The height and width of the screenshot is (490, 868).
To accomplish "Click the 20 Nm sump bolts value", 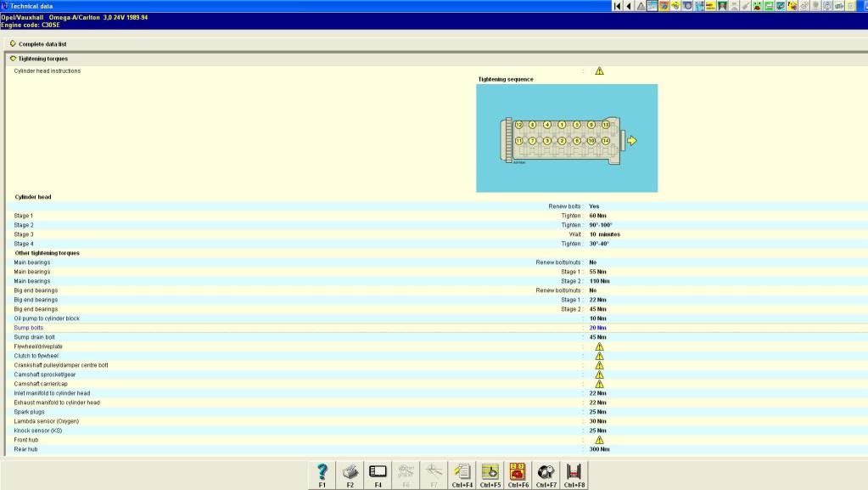I will (x=598, y=328).
